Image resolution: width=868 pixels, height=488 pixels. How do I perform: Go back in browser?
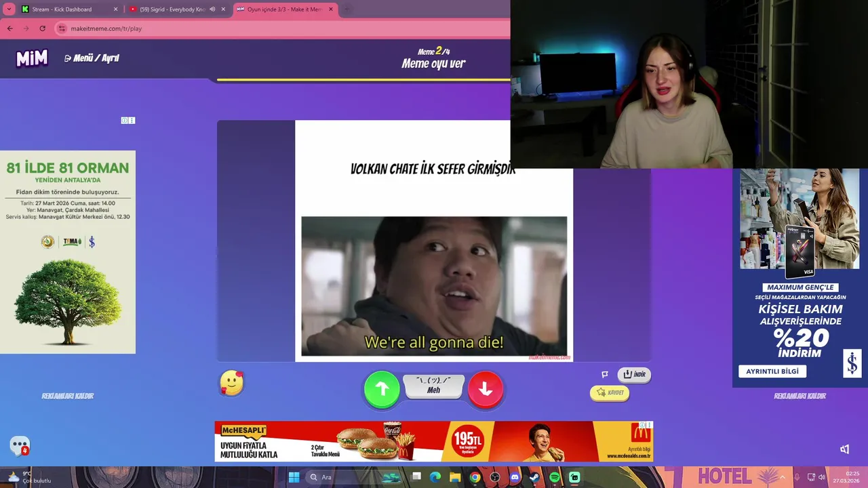coord(9,28)
